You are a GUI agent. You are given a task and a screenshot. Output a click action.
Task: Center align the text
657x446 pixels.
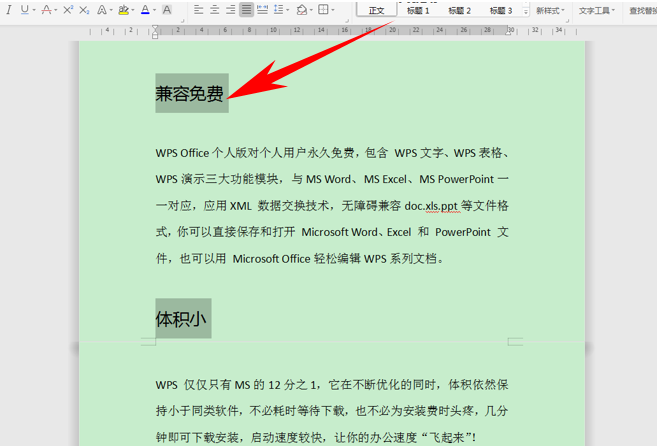[x=215, y=10]
